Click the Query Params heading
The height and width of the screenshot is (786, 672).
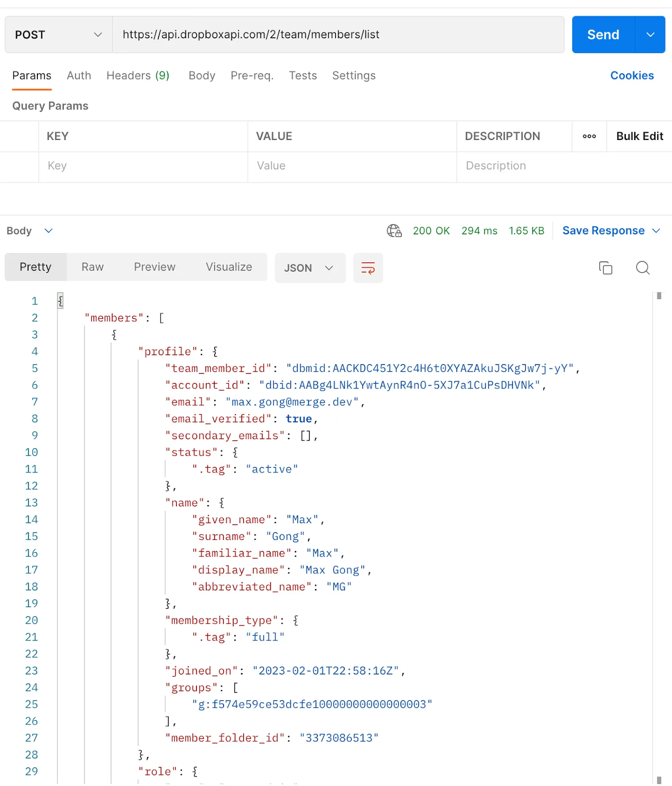tap(50, 106)
